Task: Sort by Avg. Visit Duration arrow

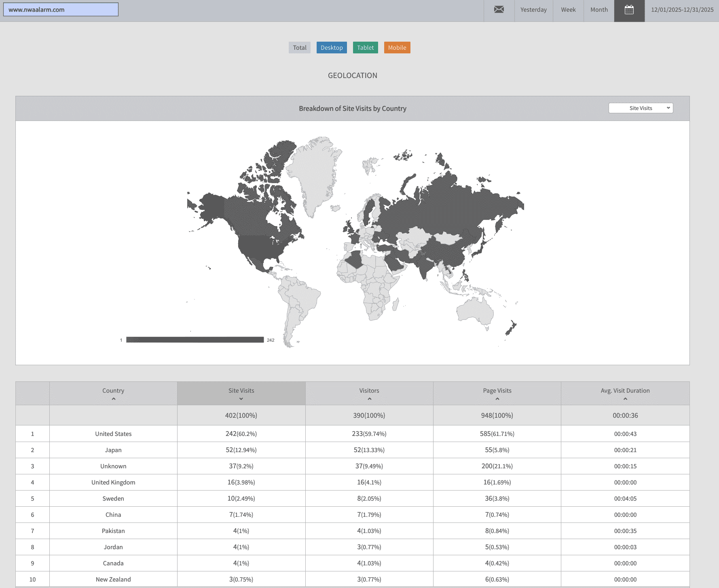Action: 625,399
